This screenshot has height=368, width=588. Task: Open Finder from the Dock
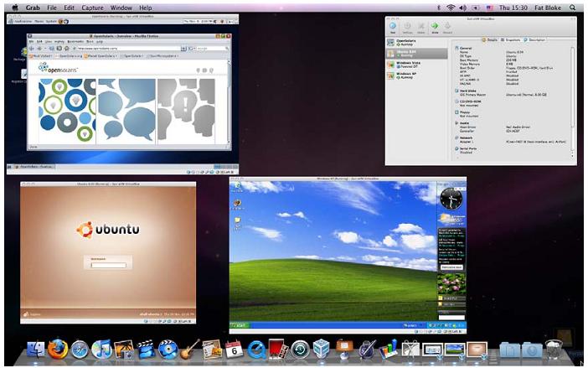pos(36,350)
